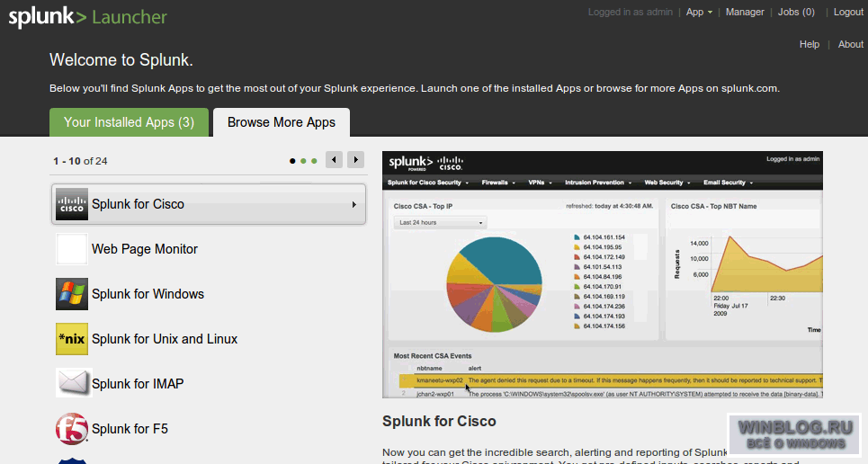Click legend entry 64.104.195.95
This screenshot has width=868, height=464.
point(598,247)
